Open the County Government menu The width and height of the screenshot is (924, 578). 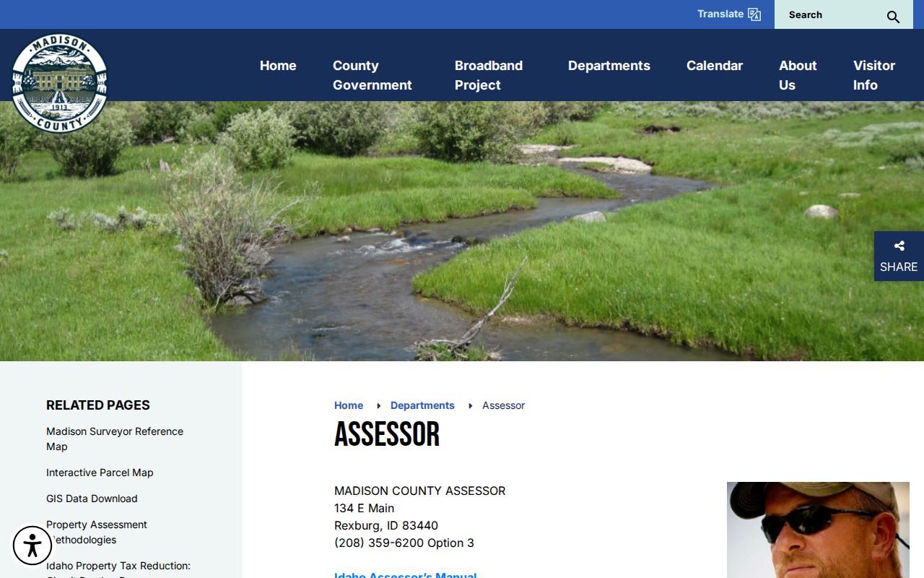point(372,75)
